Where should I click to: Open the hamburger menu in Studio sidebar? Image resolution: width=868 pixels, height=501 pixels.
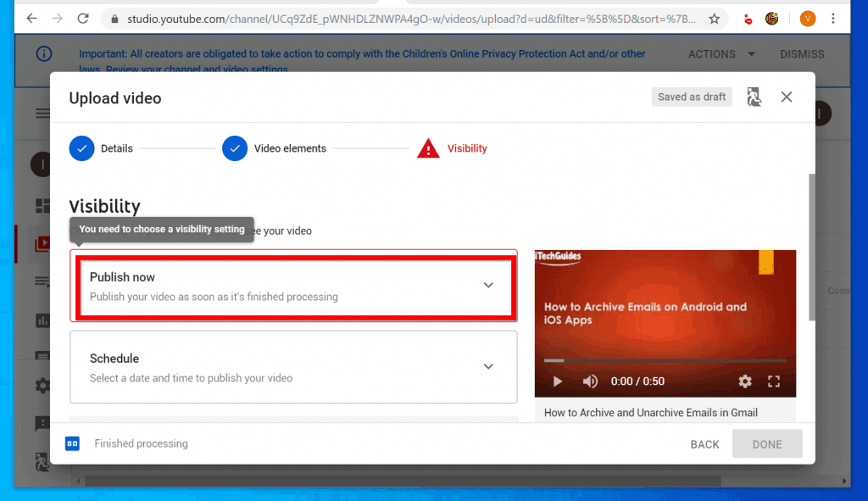pyautogui.click(x=42, y=114)
